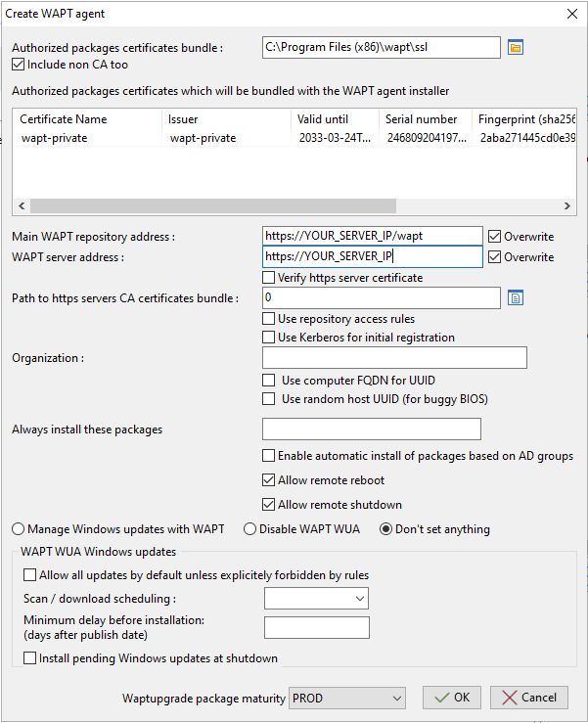Check Use Kerberos for initial registration

[269, 338]
